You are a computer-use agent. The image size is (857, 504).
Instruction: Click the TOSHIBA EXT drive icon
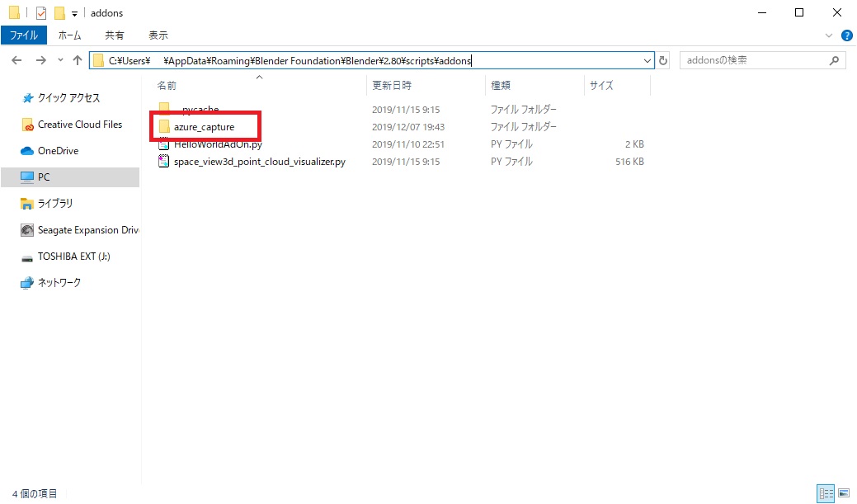(x=27, y=258)
